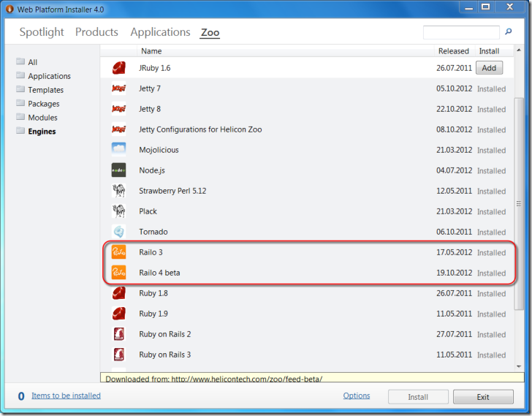Click the JRuby 1.6 red gem icon
Screen dimensions: 532x416
[x=118, y=68]
